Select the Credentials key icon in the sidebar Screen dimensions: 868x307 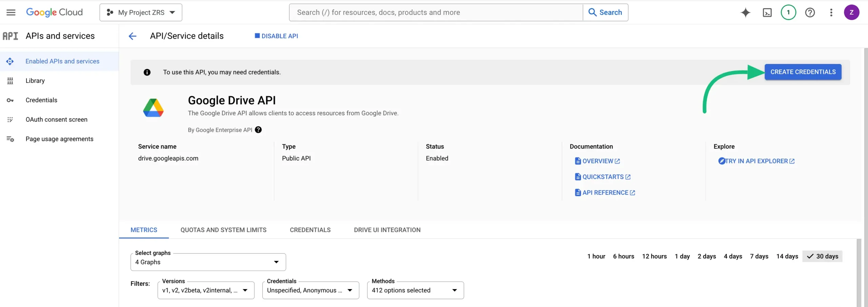click(x=10, y=100)
